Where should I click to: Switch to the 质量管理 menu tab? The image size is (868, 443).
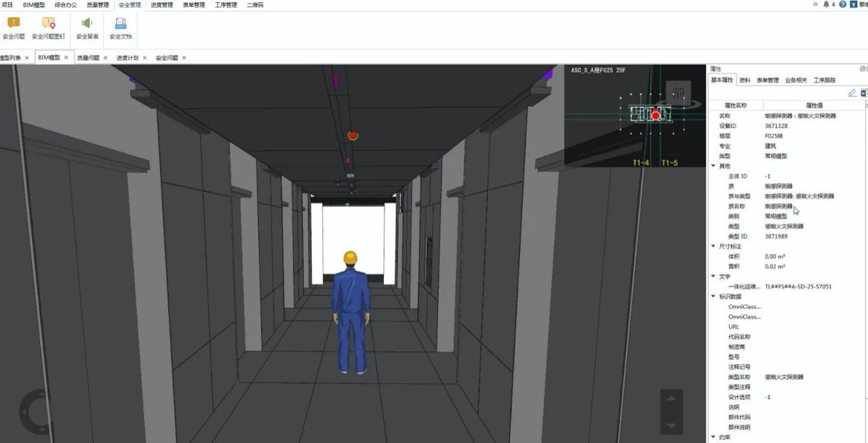98,5
